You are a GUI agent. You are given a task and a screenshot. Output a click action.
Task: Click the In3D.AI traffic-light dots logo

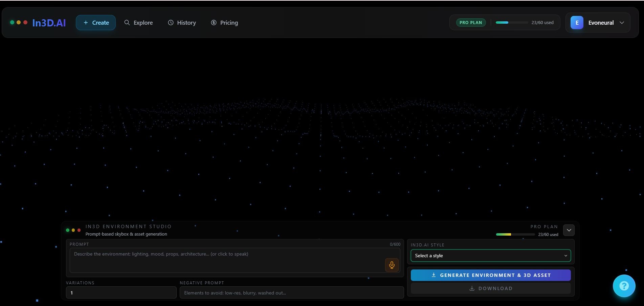tap(19, 22)
